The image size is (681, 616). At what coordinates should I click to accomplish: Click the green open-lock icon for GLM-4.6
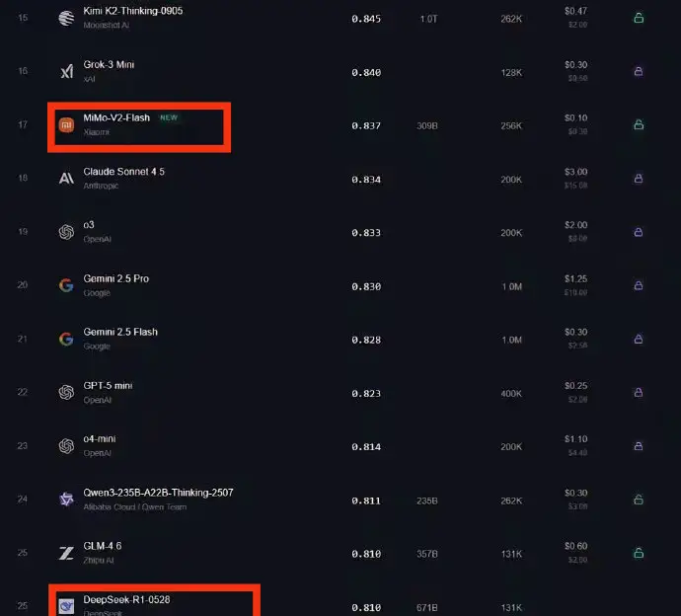639,553
